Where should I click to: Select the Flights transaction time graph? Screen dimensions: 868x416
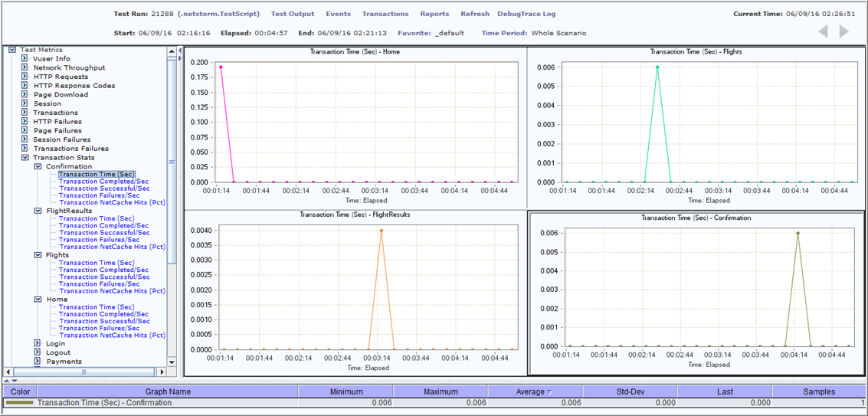[696, 128]
